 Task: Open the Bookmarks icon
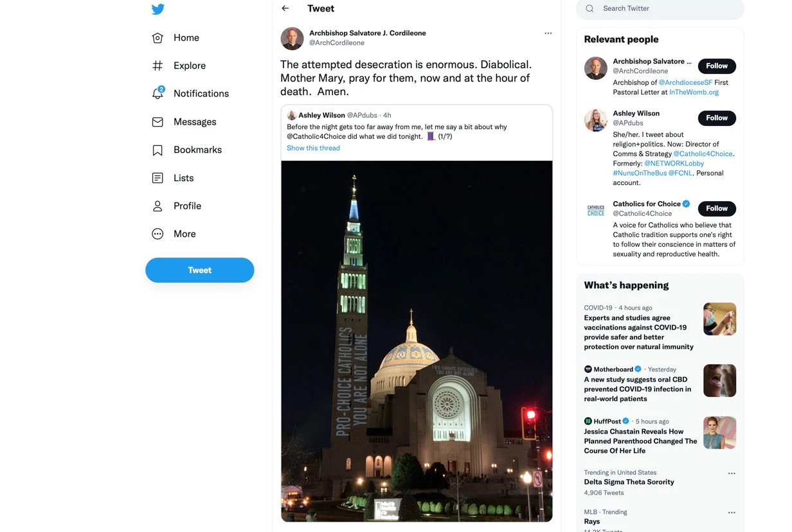point(157,150)
